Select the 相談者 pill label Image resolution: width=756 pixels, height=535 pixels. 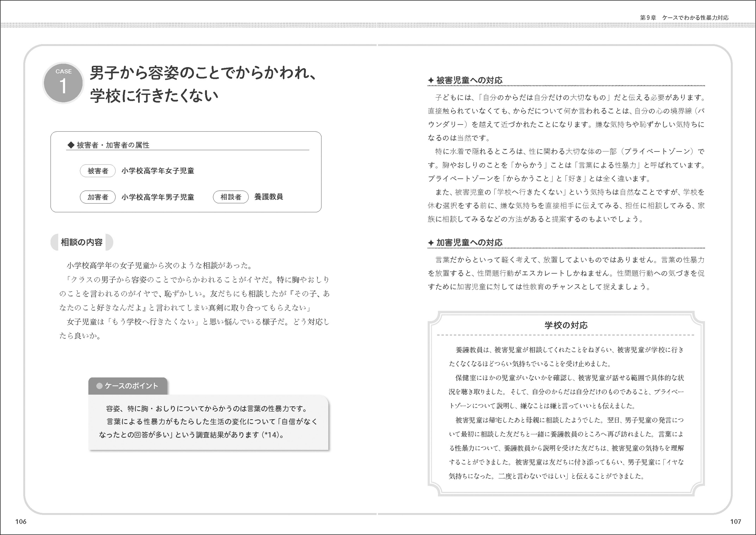coord(230,197)
